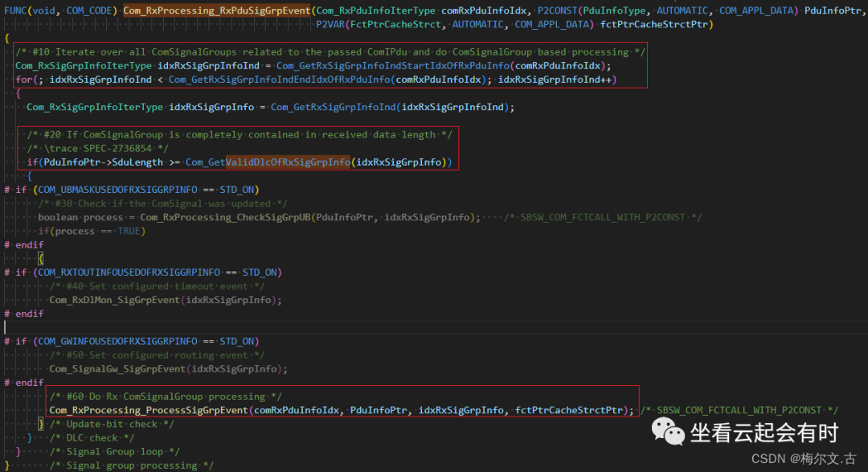Click the 'DLC check' closing comment

[x=92, y=438]
